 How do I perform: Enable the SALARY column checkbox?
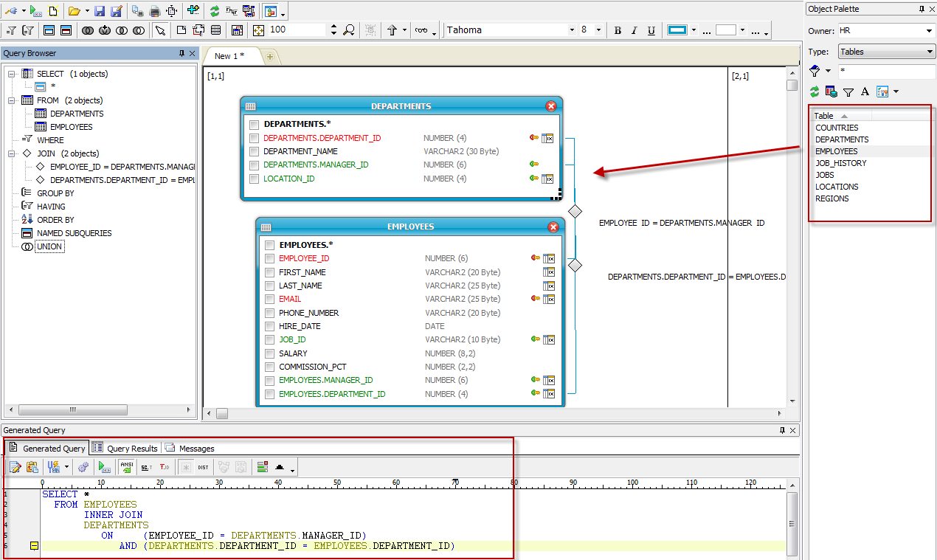(269, 353)
